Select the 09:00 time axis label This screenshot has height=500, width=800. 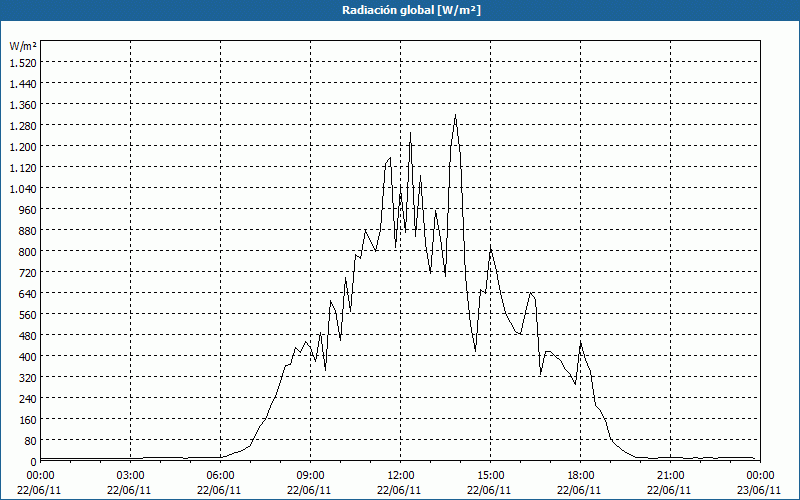[310, 476]
